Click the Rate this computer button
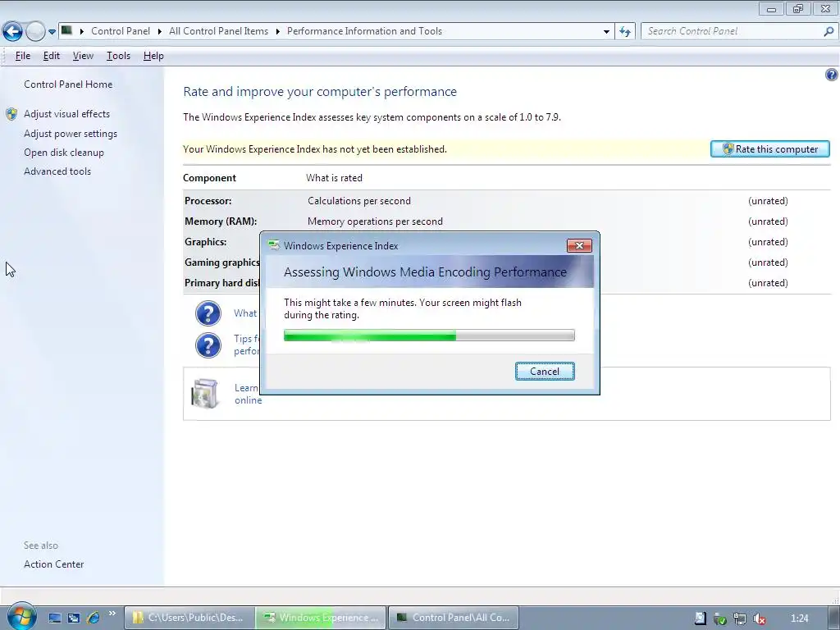840x630 pixels. tap(769, 149)
